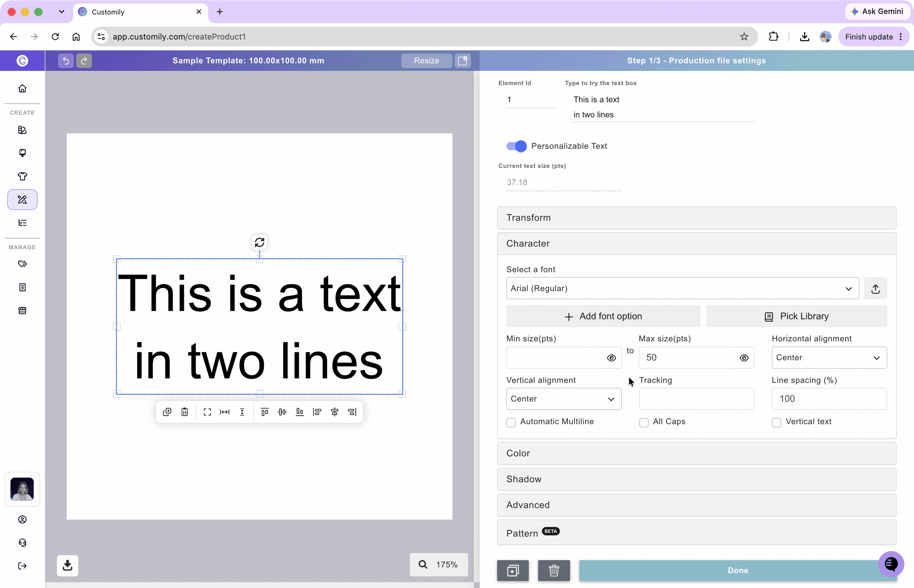Click the eye icon in the Min size field
This screenshot has width=914, height=588.
pos(611,358)
